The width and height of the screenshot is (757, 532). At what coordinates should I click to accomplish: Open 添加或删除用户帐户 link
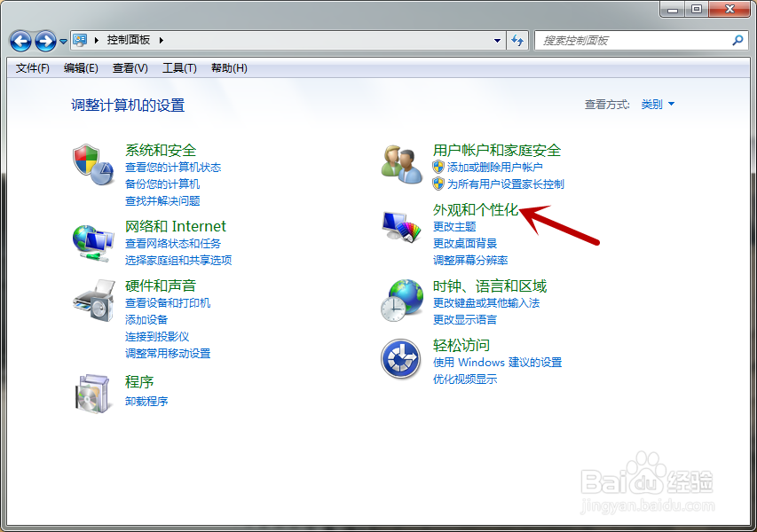click(495, 168)
